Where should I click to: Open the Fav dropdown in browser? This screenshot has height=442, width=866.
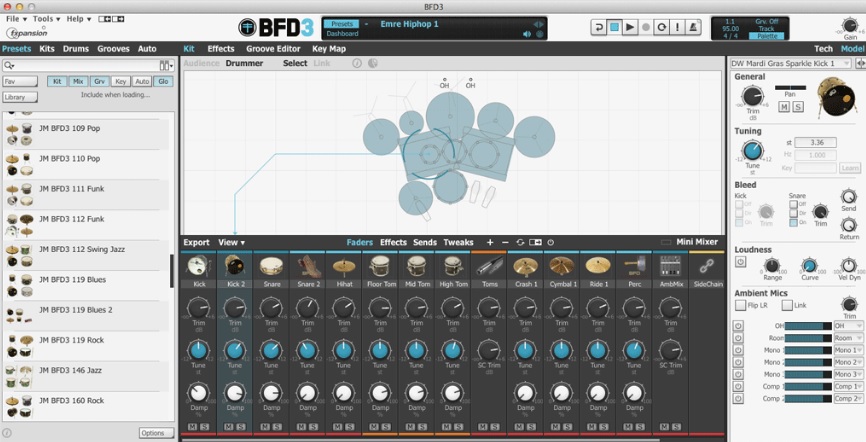pos(20,82)
